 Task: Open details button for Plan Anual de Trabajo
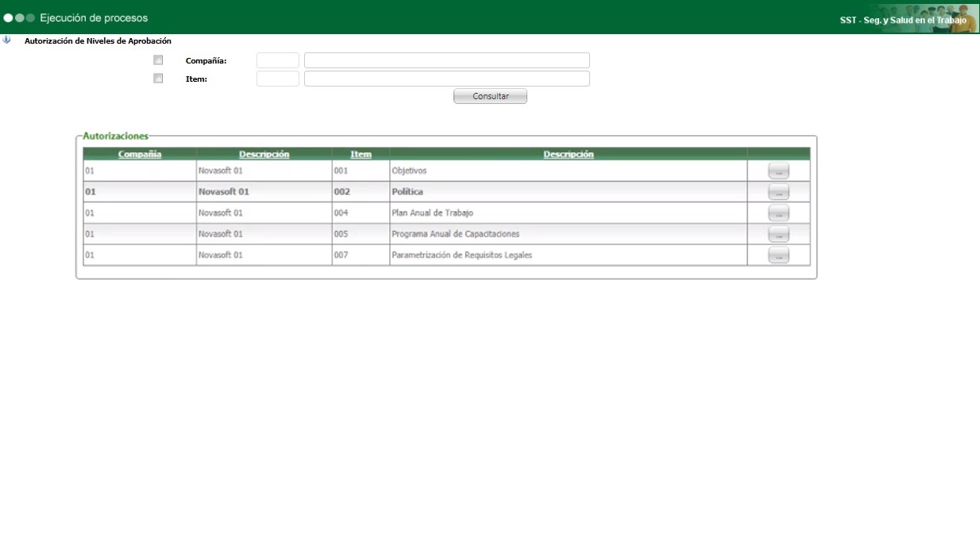pos(778,213)
